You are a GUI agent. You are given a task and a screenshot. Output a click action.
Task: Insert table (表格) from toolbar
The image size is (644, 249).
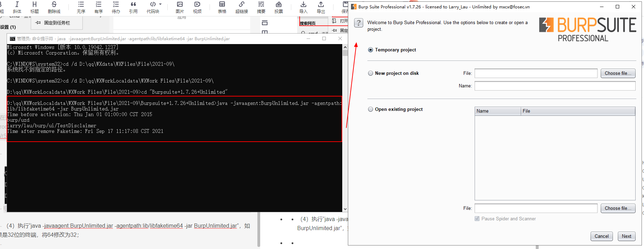tap(222, 7)
